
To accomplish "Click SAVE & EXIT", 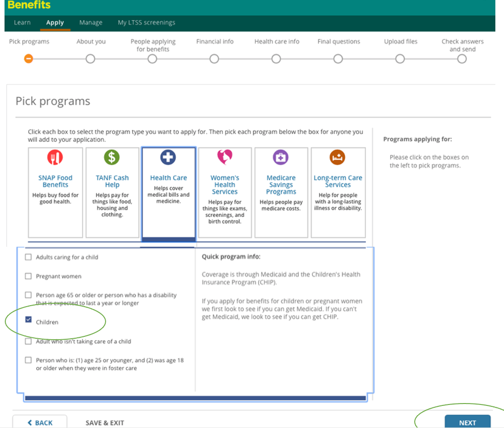I will (x=105, y=423).
